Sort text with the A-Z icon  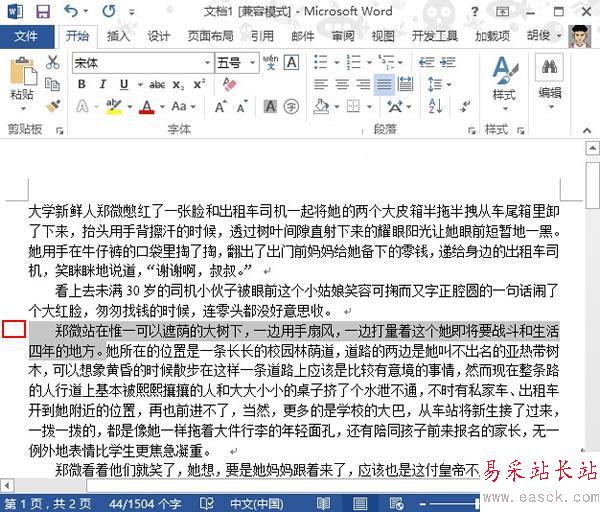coord(435,106)
